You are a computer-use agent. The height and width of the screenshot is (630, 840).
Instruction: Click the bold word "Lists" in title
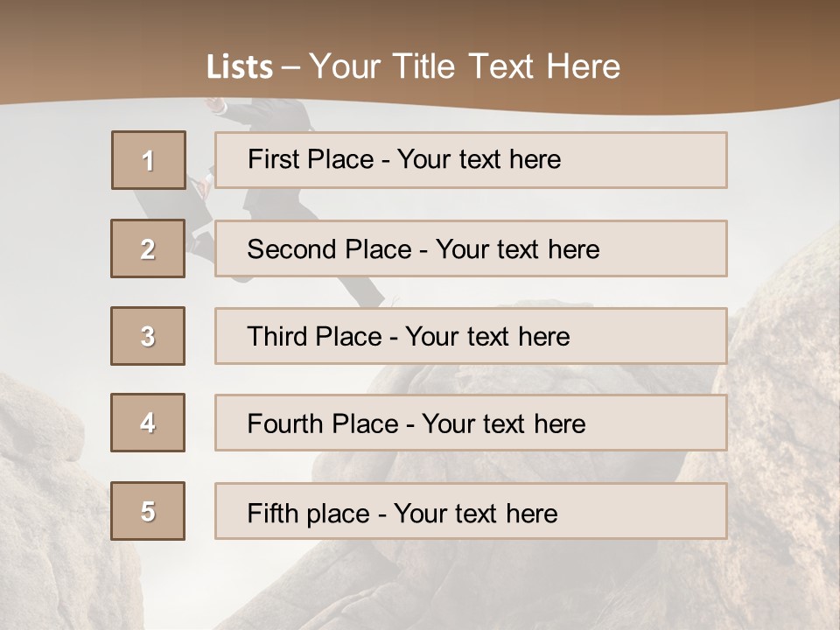click(x=240, y=67)
